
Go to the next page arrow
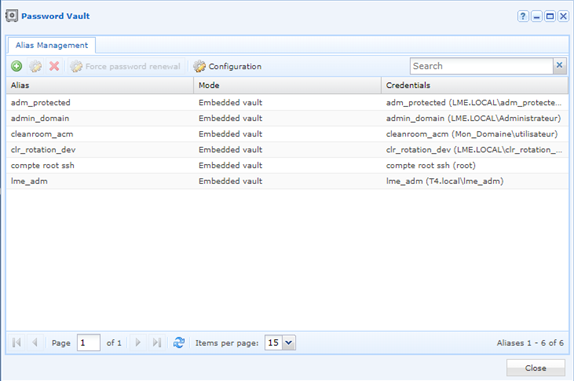(x=138, y=343)
